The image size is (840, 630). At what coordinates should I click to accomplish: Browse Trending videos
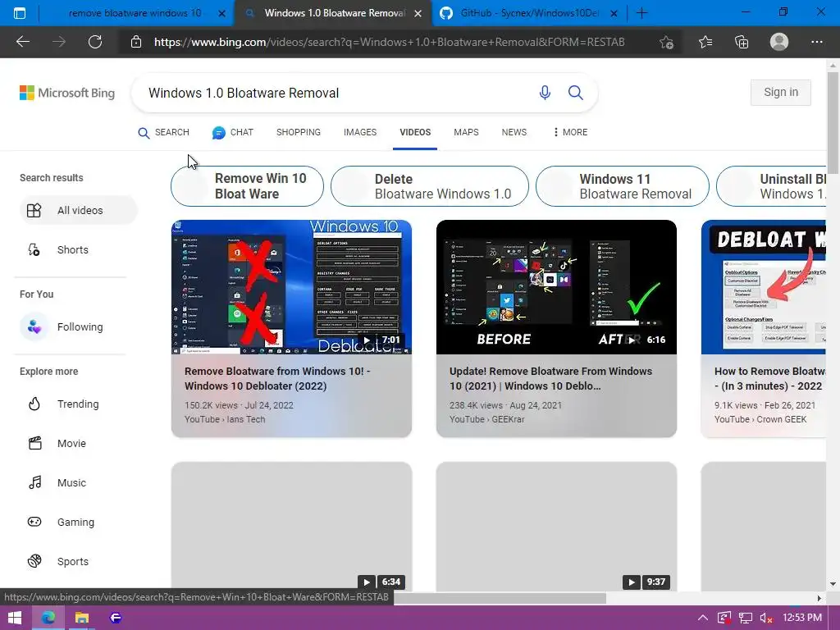point(78,404)
